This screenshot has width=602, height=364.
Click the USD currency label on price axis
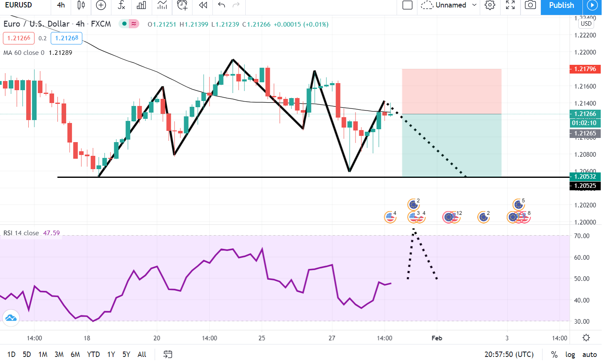tap(586, 24)
